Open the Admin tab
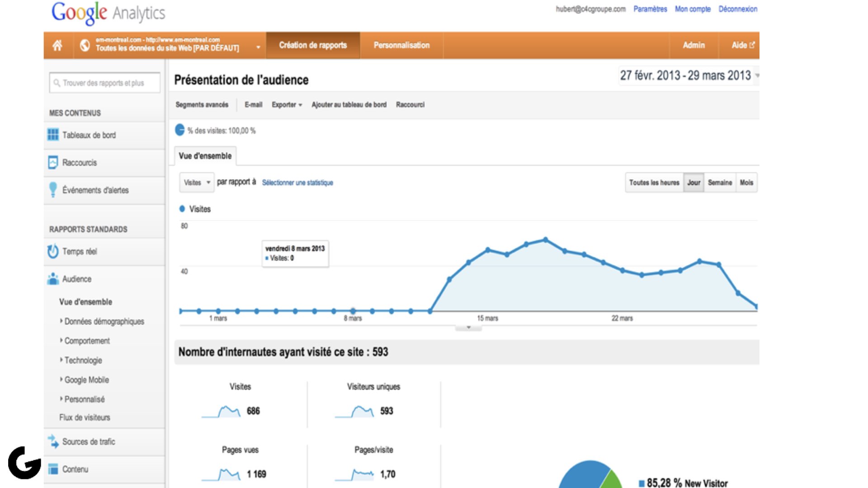The width and height of the screenshot is (868, 488). point(693,45)
